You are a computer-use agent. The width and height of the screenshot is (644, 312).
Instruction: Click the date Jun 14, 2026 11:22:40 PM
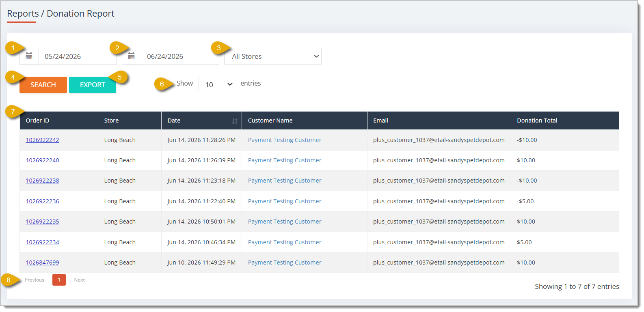[201, 201]
